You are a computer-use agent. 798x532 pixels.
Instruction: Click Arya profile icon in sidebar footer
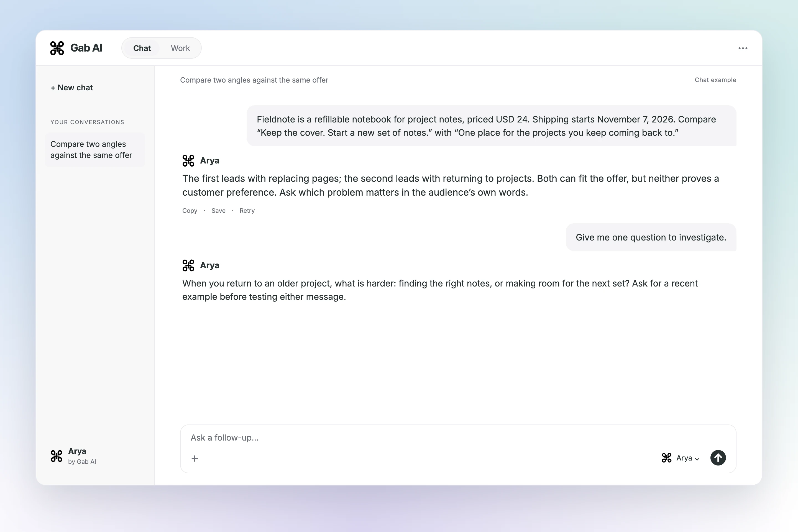57,456
